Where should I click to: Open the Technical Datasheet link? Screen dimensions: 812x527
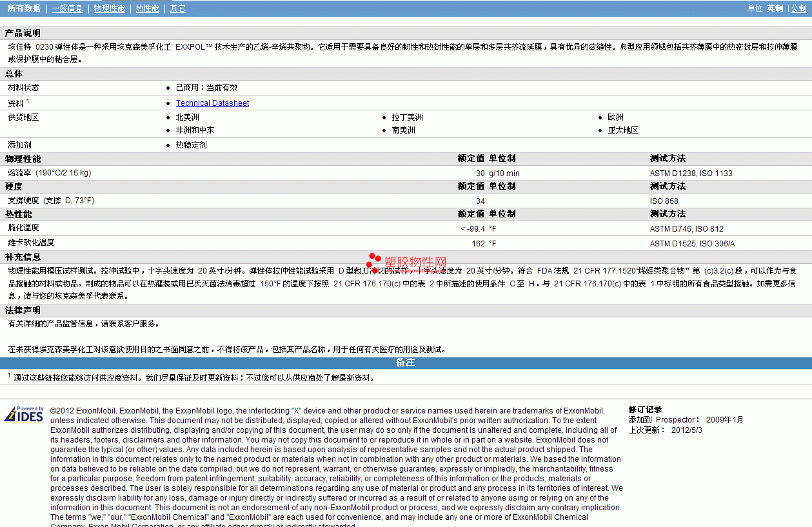point(213,103)
